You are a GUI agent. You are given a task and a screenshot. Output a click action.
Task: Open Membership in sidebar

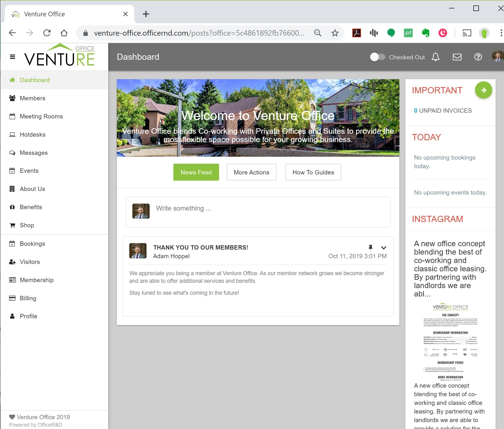coord(54,280)
